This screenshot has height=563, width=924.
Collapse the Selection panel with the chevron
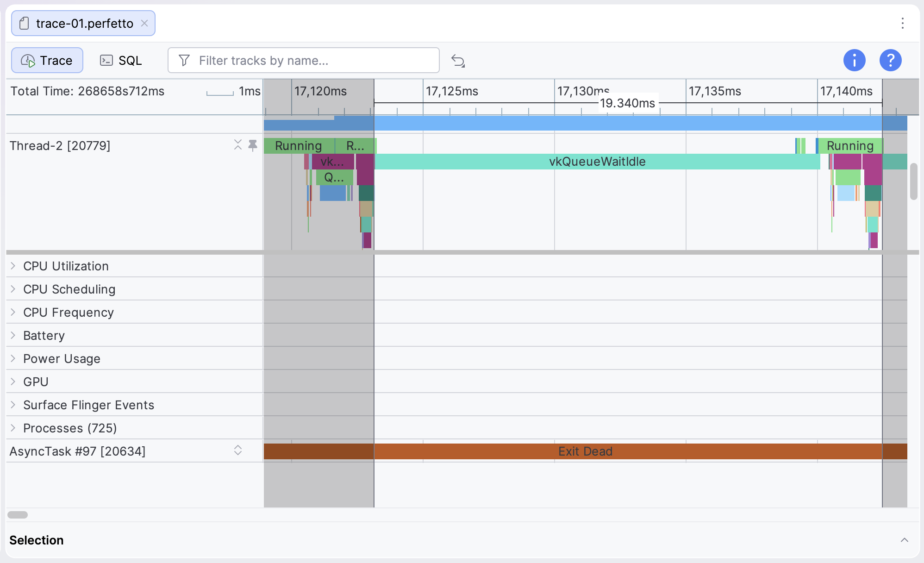pyautogui.click(x=904, y=540)
